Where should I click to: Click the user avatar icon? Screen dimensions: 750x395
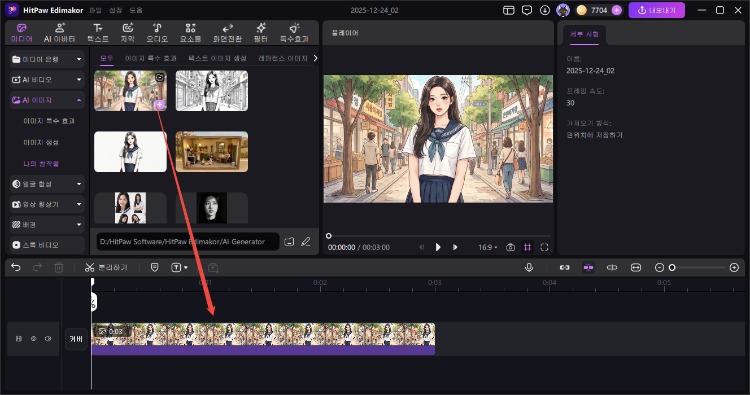(563, 10)
